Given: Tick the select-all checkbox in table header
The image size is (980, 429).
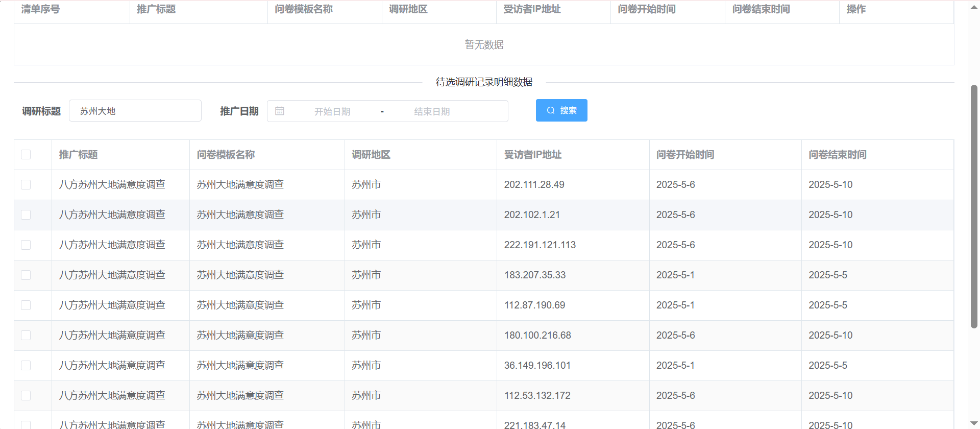Looking at the screenshot, I should [26, 155].
